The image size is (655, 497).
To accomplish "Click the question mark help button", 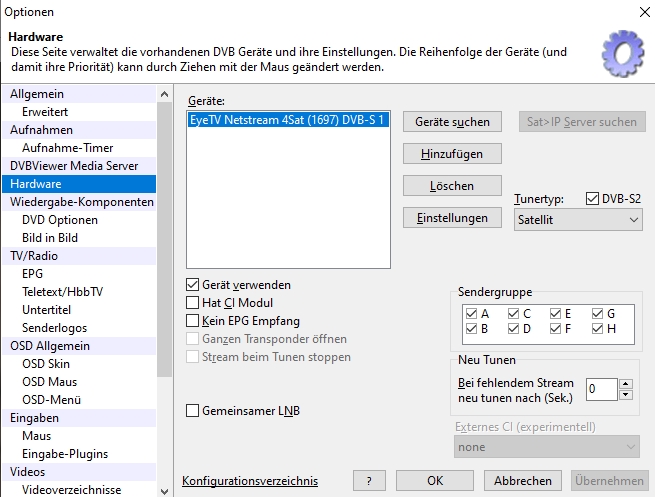I will [368, 481].
